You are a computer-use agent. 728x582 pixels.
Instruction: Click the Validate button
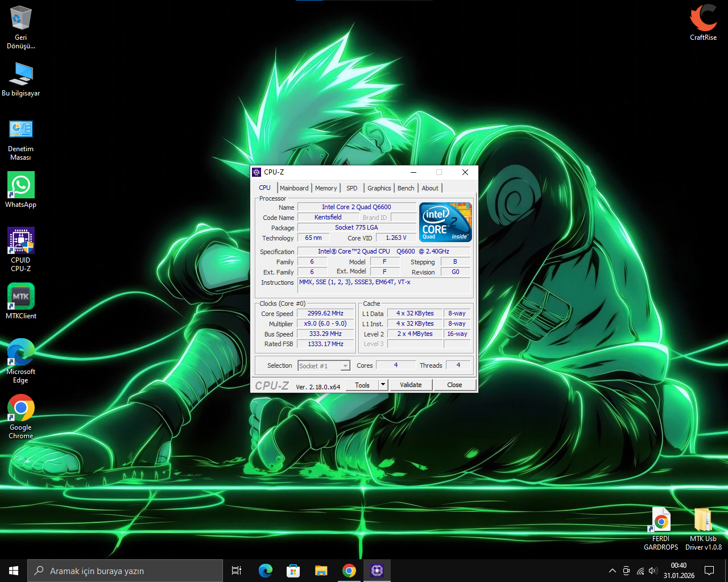[411, 385]
